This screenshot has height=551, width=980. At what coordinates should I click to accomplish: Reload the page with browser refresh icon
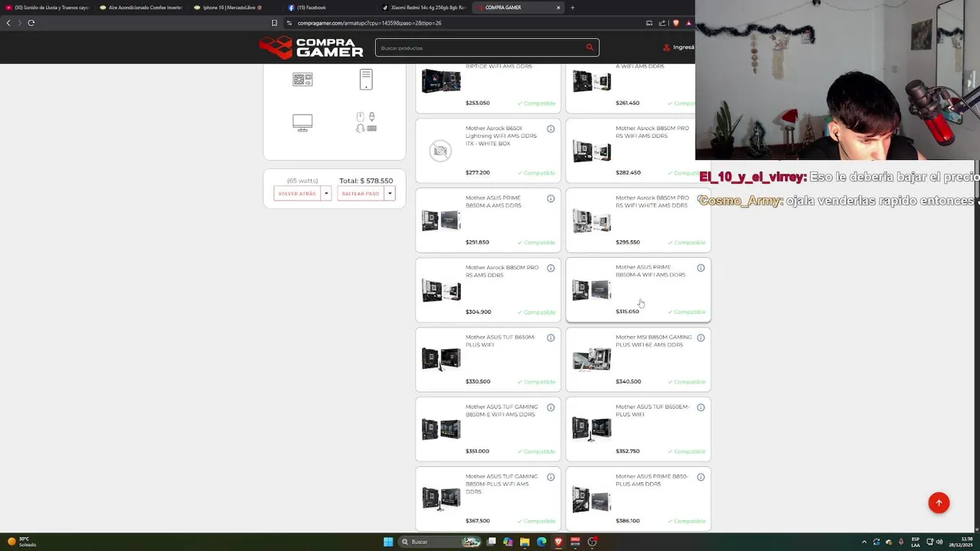pos(31,23)
